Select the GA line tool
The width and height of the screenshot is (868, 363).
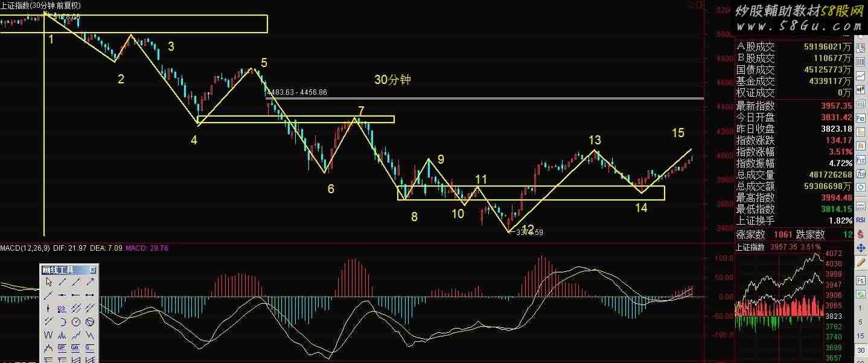[76, 348]
